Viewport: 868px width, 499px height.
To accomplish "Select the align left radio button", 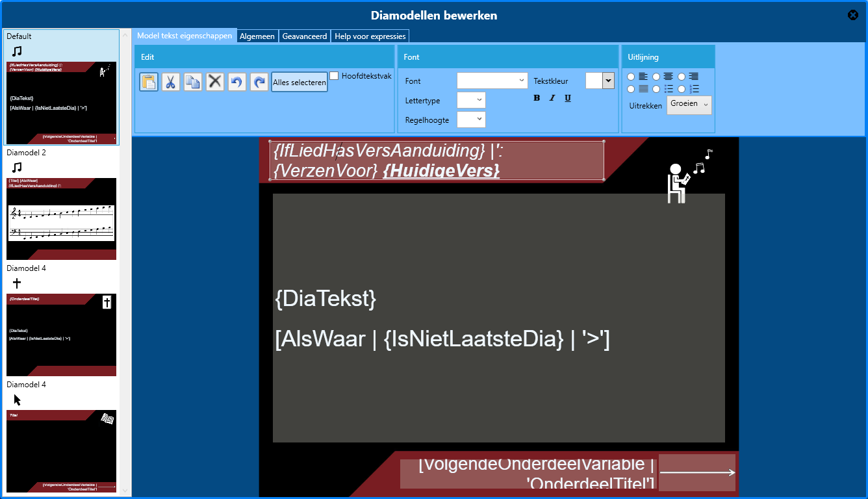I will 631,77.
